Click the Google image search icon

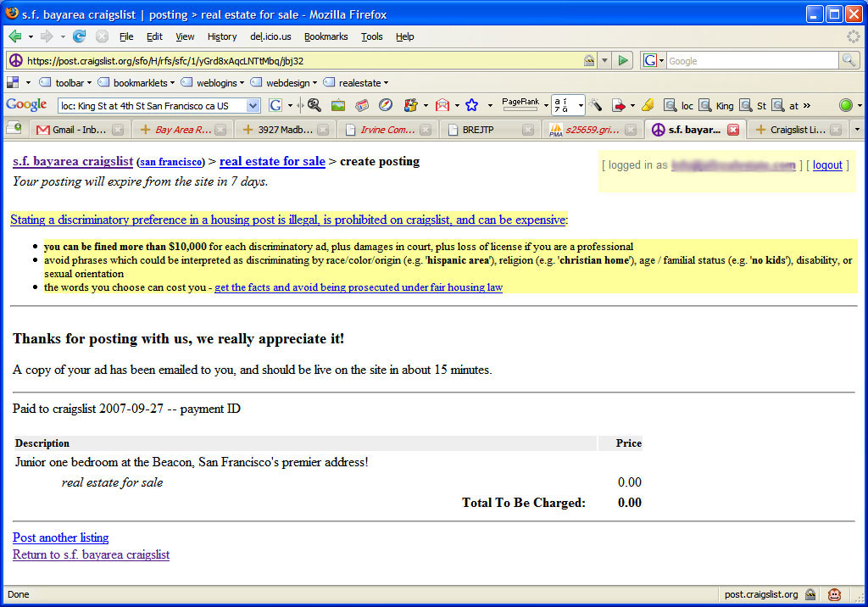pos(337,105)
